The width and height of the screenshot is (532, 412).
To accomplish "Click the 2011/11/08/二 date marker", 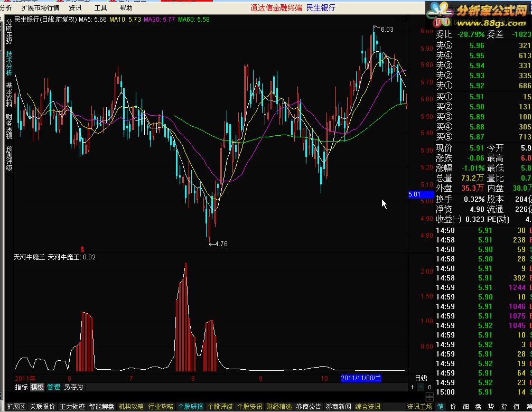I will pos(361,378).
